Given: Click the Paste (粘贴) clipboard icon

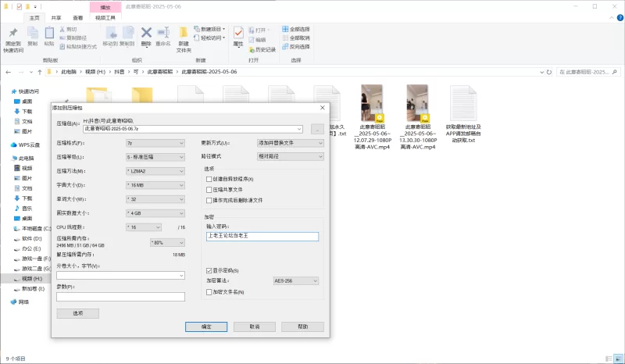Looking at the screenshot, I should 49,33.
